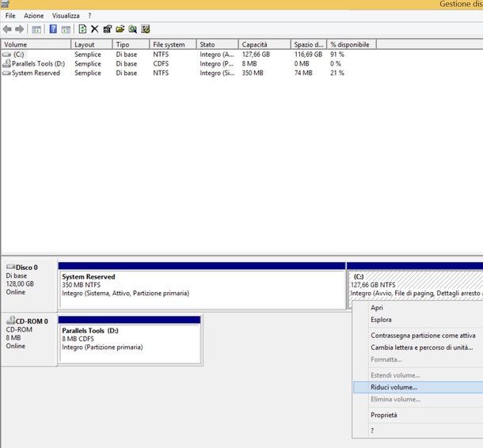Click the System Reserved drive icon

click(x=6, y=74)
